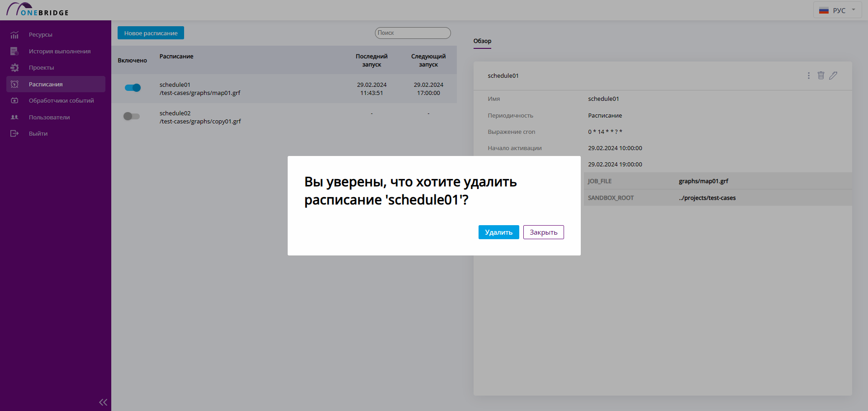This screenshot has width=868, height=411.
Task: Click the trash icon for schedule01
Action: [x=821, y=76]
